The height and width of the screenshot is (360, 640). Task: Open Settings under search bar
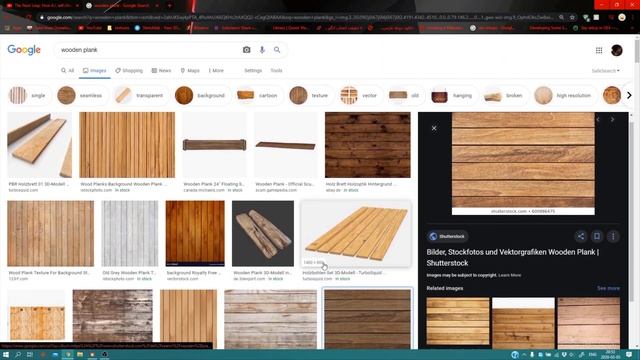253,71
